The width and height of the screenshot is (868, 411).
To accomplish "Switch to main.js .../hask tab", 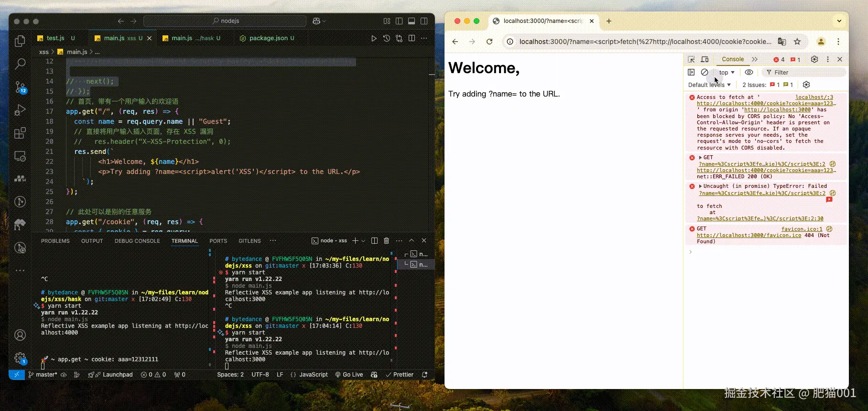I will [192, 38].
